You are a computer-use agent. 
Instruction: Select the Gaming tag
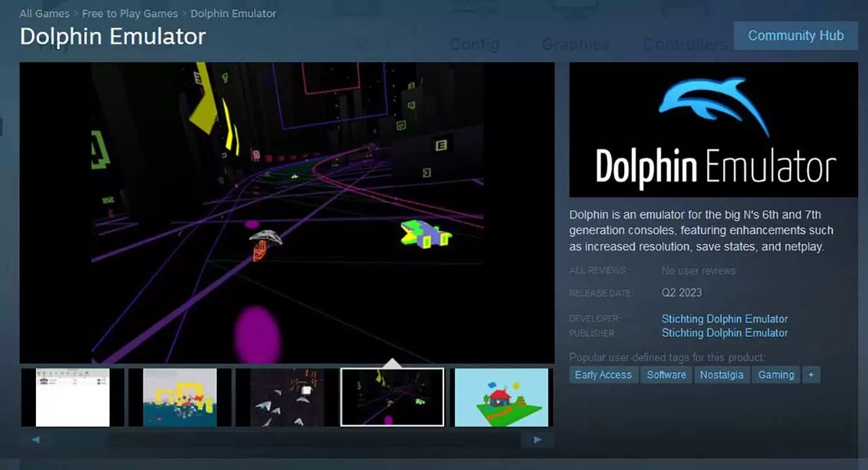[x=776, y=375]
